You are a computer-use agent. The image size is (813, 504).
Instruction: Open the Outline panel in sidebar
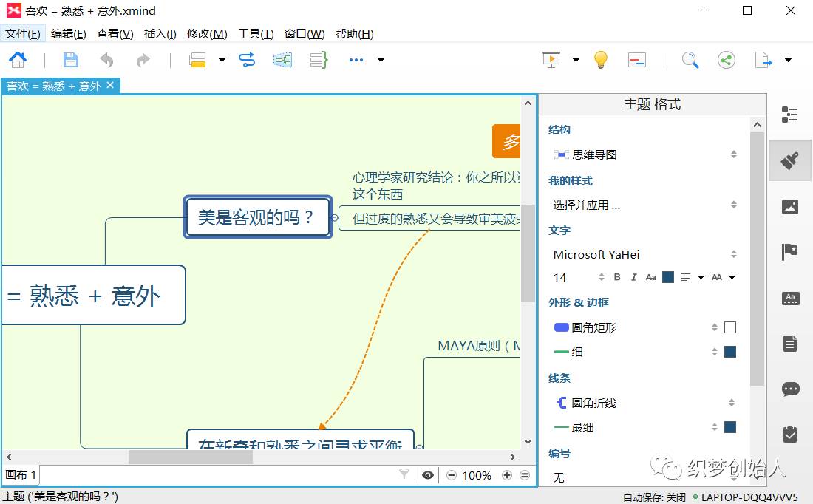[790, 115]
